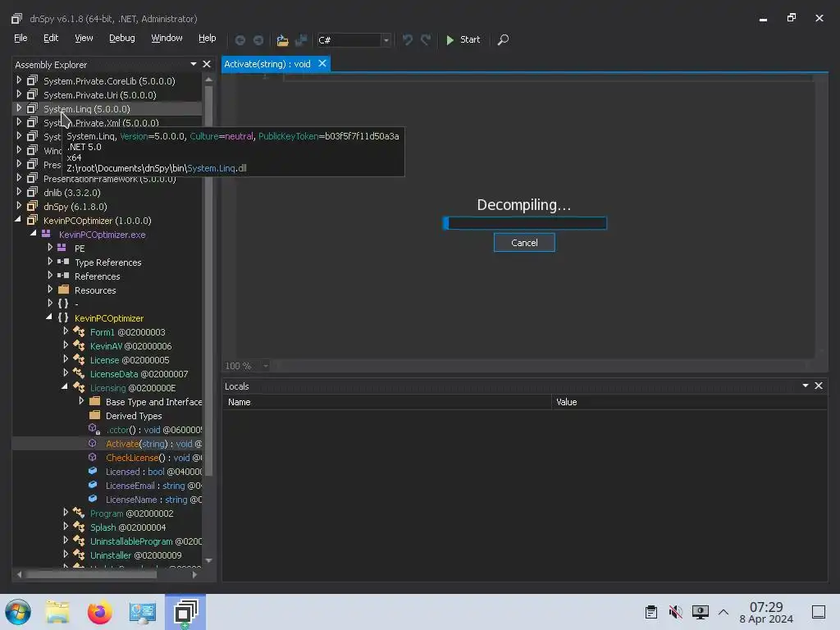Click the Redo toolbar icon
Screen dimensions: 840x630
tap(426, 40)
